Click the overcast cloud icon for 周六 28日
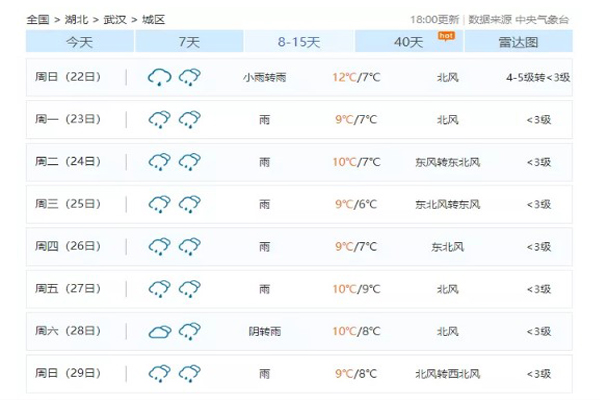 tap(160, 331)
